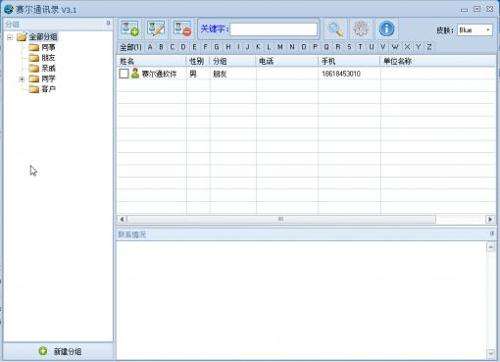Click the person icon of 赛尔通软件
Screen dimensions: 500x362
click(x=135, y=73)
